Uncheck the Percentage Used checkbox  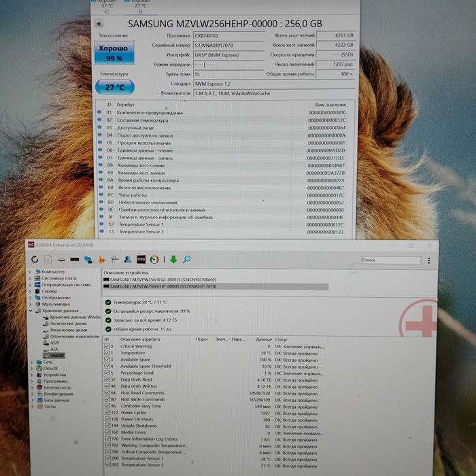coord(107,373)
